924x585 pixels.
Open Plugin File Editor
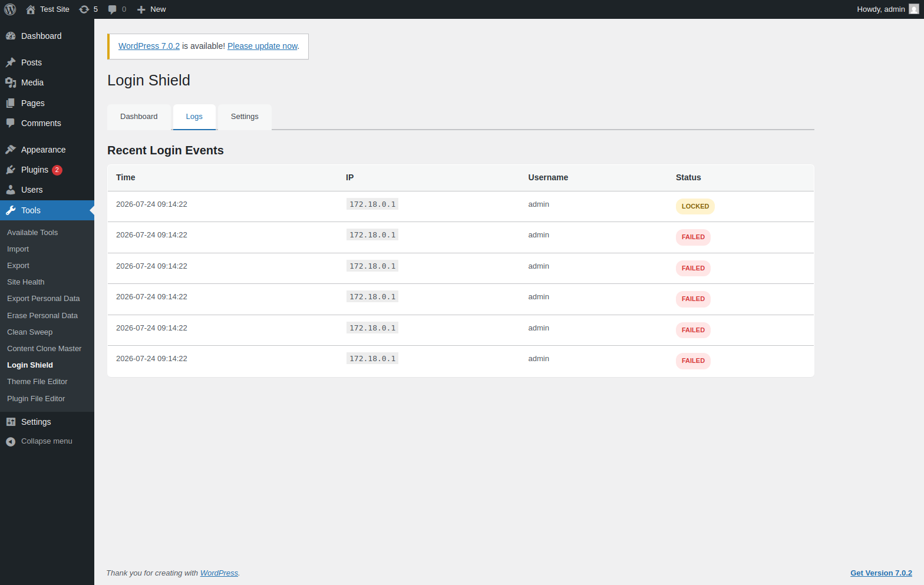point(36,399)
